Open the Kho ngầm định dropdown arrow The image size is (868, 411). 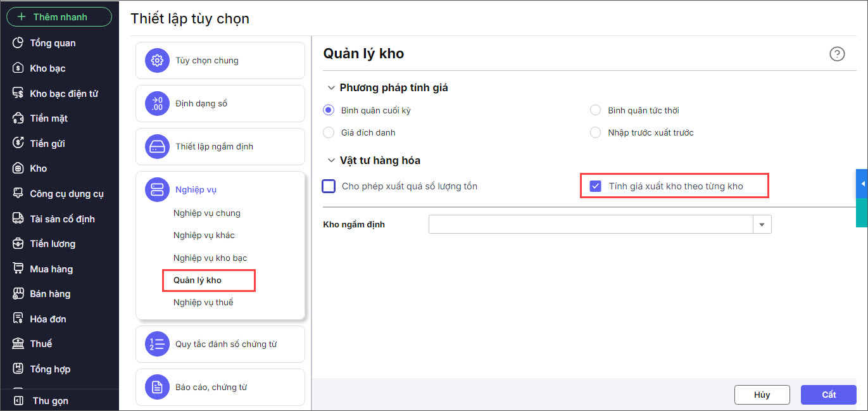762,224
